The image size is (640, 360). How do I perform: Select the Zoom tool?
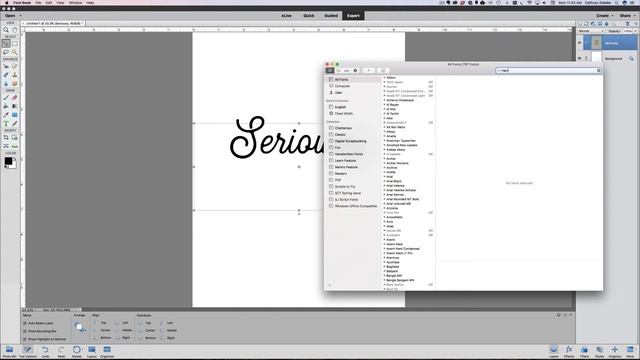coord(6,30)
